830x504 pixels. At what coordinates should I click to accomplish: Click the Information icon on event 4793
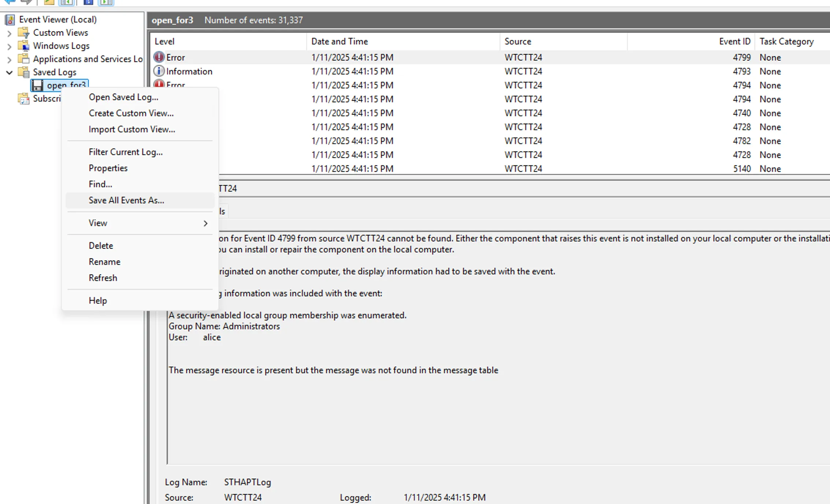point(159,71)
